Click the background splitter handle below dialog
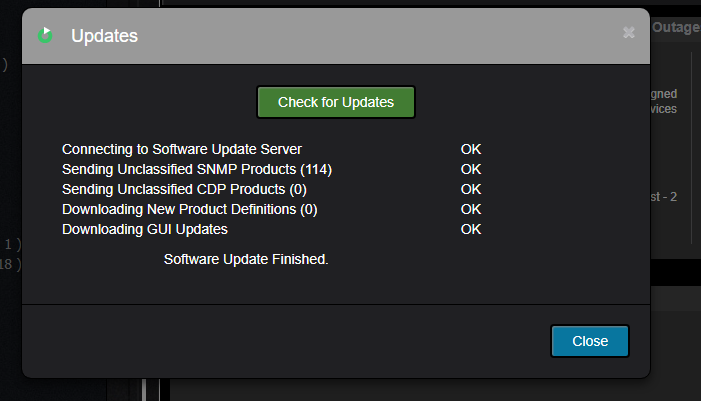This screenshot has width=701, height=401. click(x=144, y=390)
